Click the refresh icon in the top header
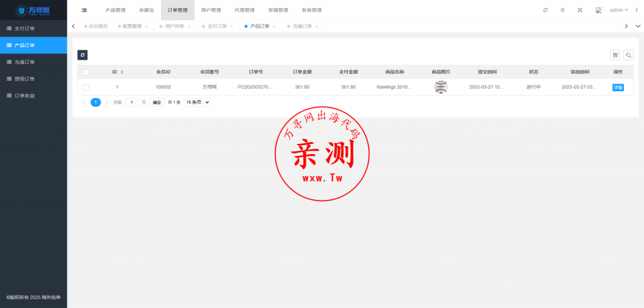This screenshot has width=644, height=308. pyautogui.click(x=545, y=10)
